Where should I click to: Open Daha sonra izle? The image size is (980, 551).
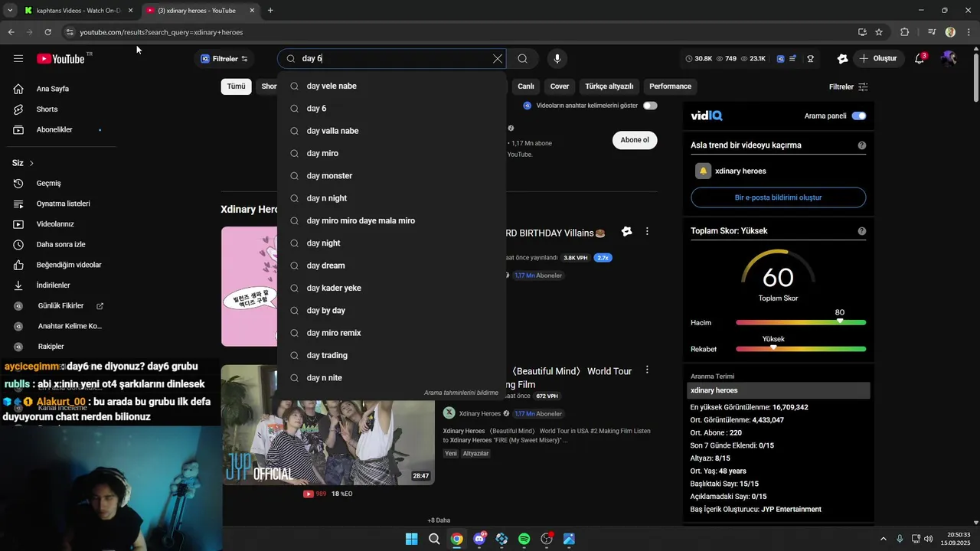pyautogui.click(x=60, y=245)
